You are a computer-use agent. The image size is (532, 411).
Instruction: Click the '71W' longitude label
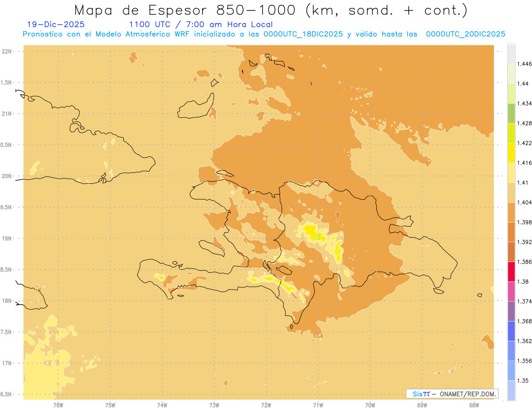coord(318,405)
